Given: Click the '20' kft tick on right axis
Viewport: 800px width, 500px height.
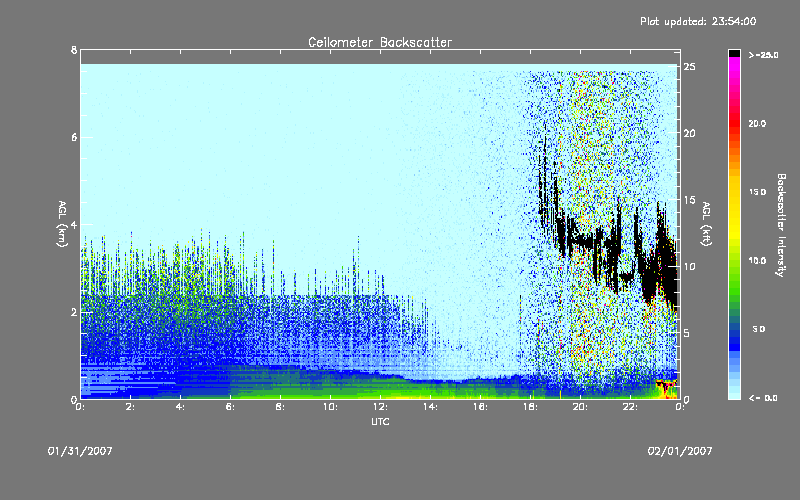Looking at the screenshot, I should pos(689,133).
